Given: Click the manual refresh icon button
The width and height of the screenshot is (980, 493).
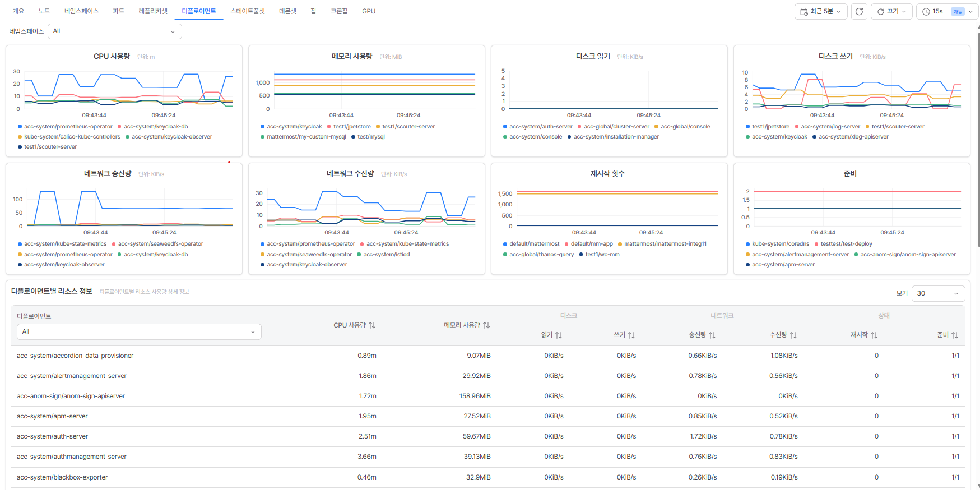Looking at the screenshot, I should 859,11.
